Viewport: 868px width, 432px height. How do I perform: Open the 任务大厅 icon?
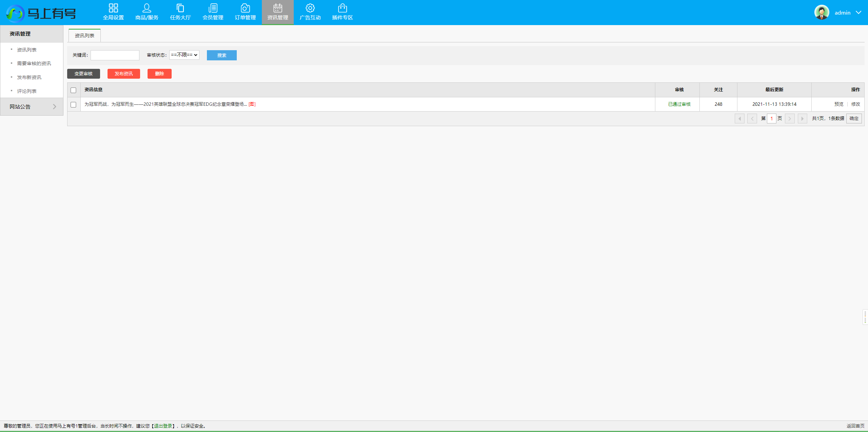[x=180, y=8]
